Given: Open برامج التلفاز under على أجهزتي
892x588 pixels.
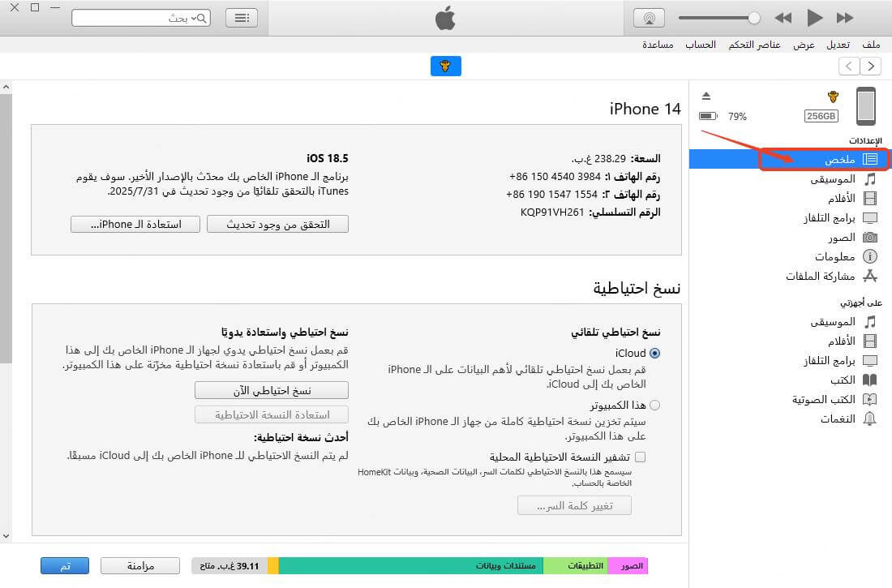Looking at the screenshot, I should (x=839, y=361).
